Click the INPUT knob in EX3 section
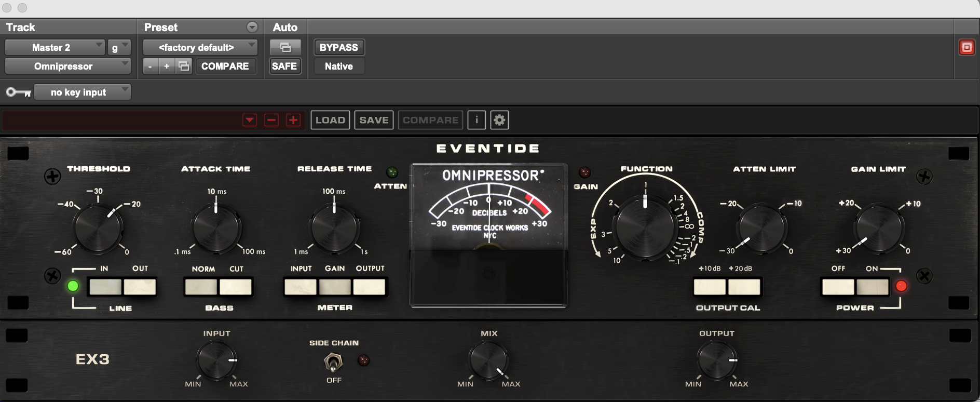980x402 pixels. coord(216,360)
